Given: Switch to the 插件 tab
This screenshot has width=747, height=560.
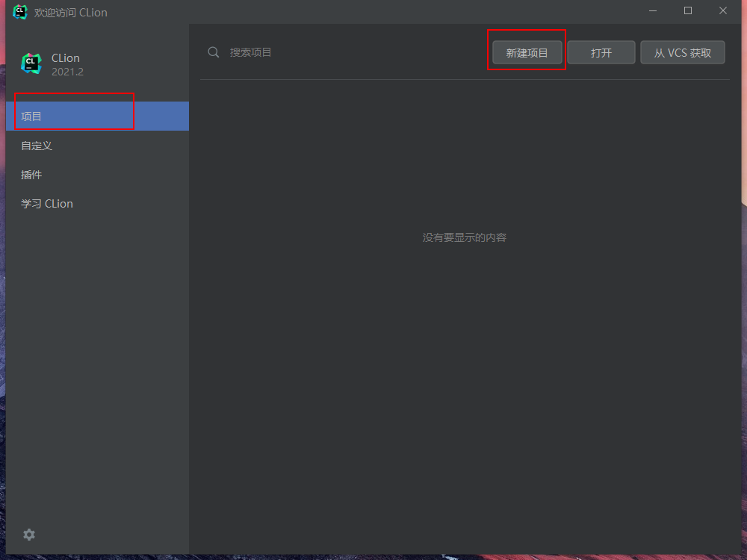Looking at the screenshot, I should pos(97,174).
